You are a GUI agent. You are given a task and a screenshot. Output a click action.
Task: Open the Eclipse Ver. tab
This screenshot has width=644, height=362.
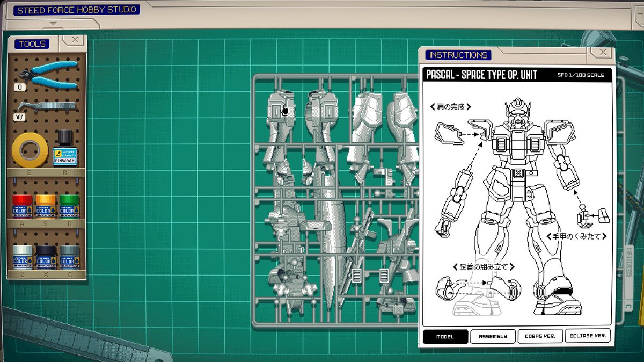[588, 336]
